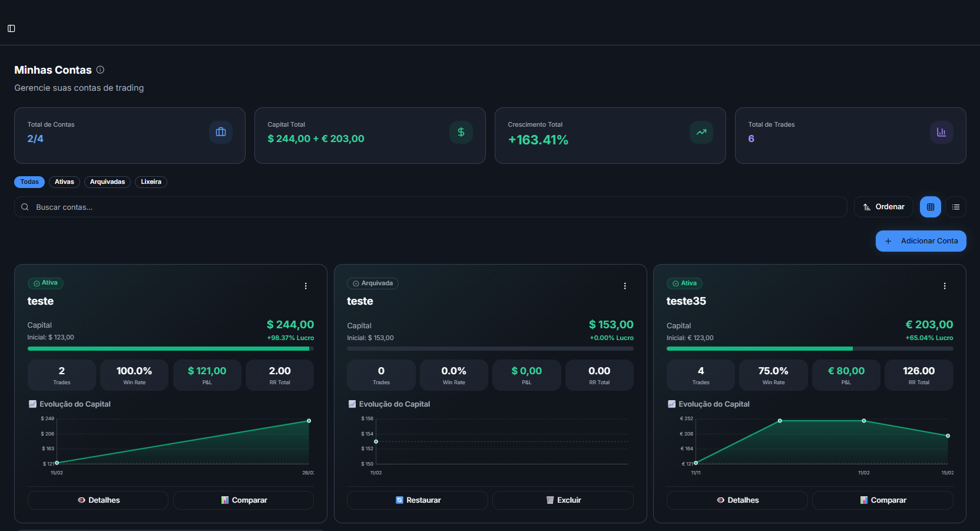Click +0.00% Lucro label
The width and height of the screenshot is (980, 531).
pos(612,338)
